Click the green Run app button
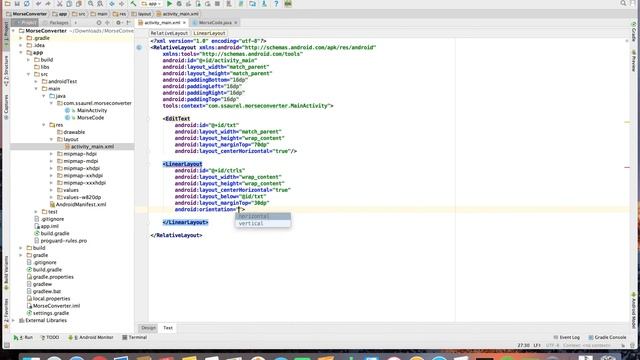This screenshot has width=640, height=360. pos(169,3)
